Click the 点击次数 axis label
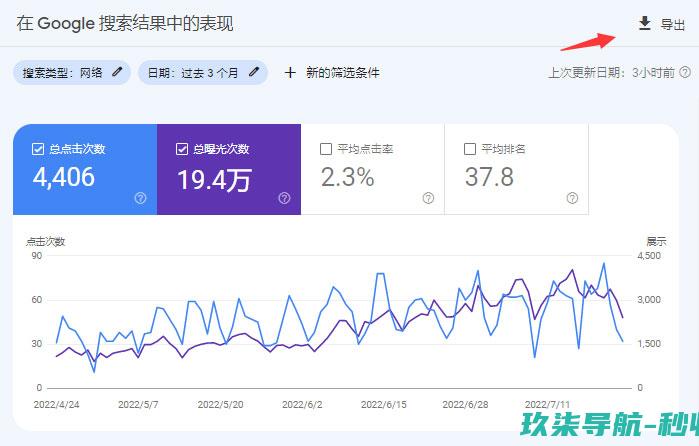This screenshot has width=699, height=446. tap(45, 241)
